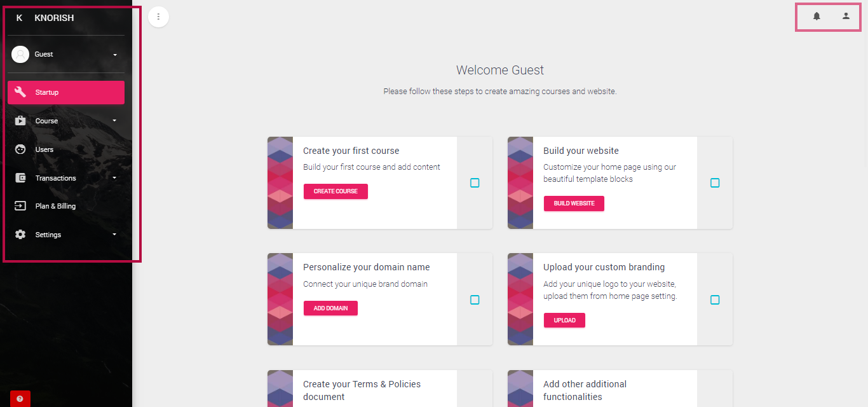Mark Personalize your domain name checkbox
The image size is (868, 407).
[475, 300]
